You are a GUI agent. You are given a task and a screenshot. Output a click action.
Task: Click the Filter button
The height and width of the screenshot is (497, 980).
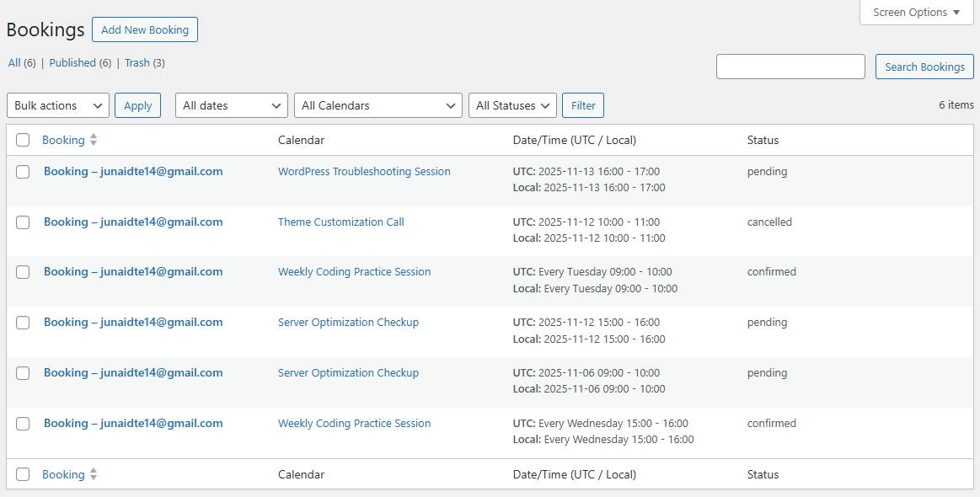coord(582,104)
